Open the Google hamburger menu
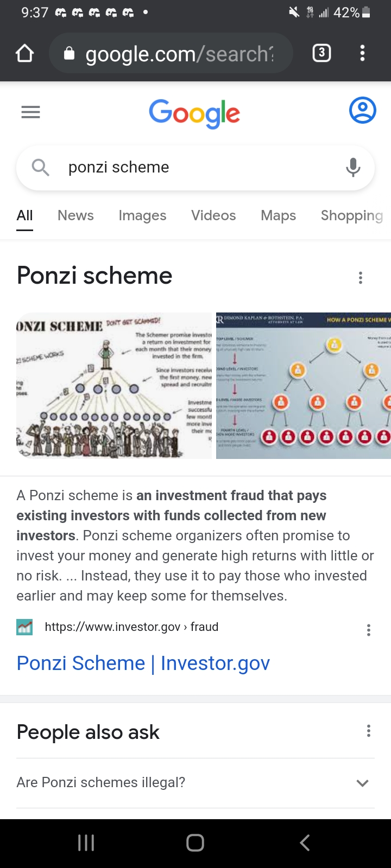This screenshot has height=868, width=391. (x=30, y=112)
